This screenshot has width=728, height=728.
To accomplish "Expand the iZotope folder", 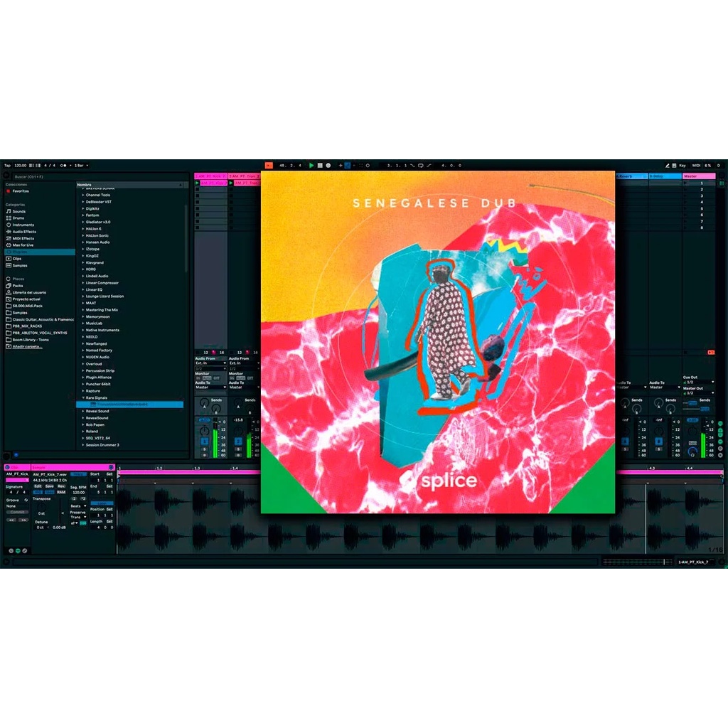I will pyautogui.click(x=83, y=250).
